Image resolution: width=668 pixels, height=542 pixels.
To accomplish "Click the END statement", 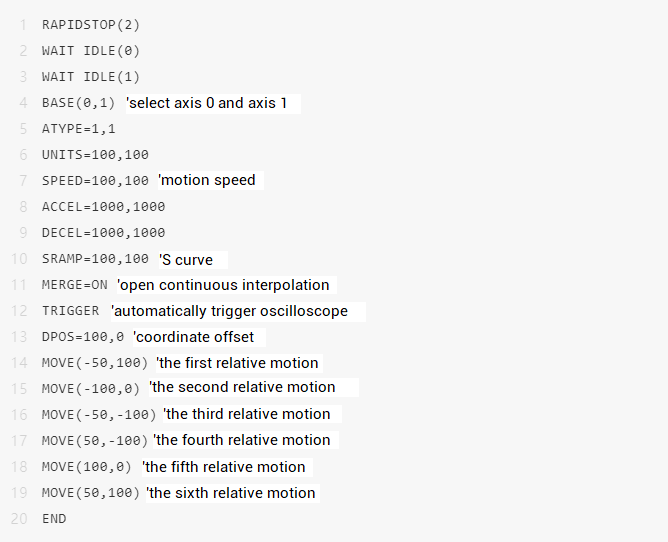I will click(x=54, y=519).
